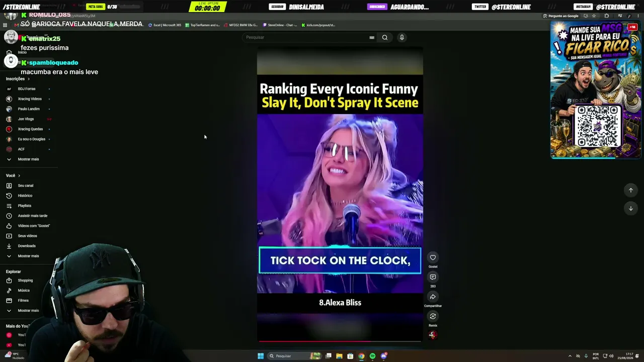Show hidden system tray icons
This screenshot has width=644, height=362.
(x=570, y=356)
